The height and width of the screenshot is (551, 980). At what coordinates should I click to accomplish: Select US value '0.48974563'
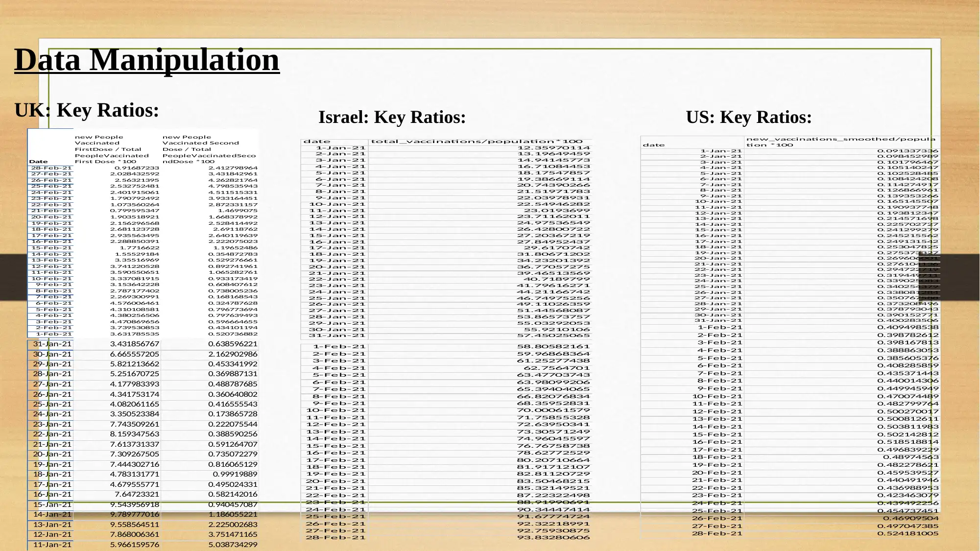click(x=911, y=457)
